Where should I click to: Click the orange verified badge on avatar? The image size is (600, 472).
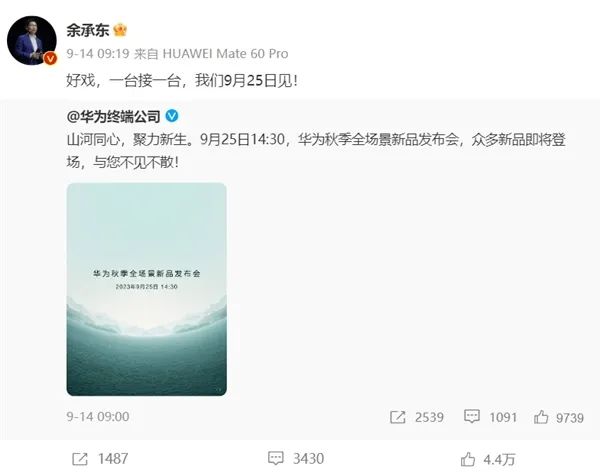pyautogui.click(x=50, y=59)
